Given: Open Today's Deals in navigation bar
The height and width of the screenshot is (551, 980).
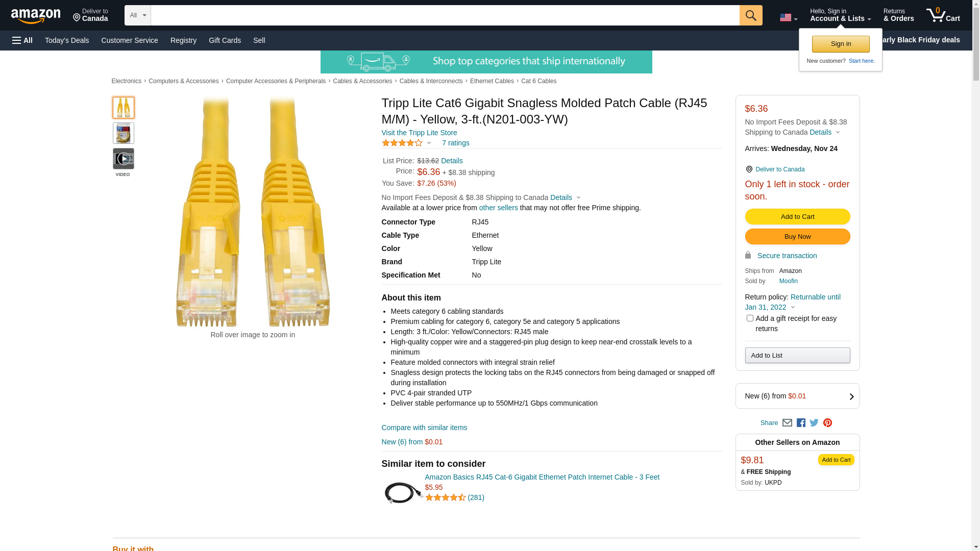Looking at the screenshot, I should [x=67, y=40].
